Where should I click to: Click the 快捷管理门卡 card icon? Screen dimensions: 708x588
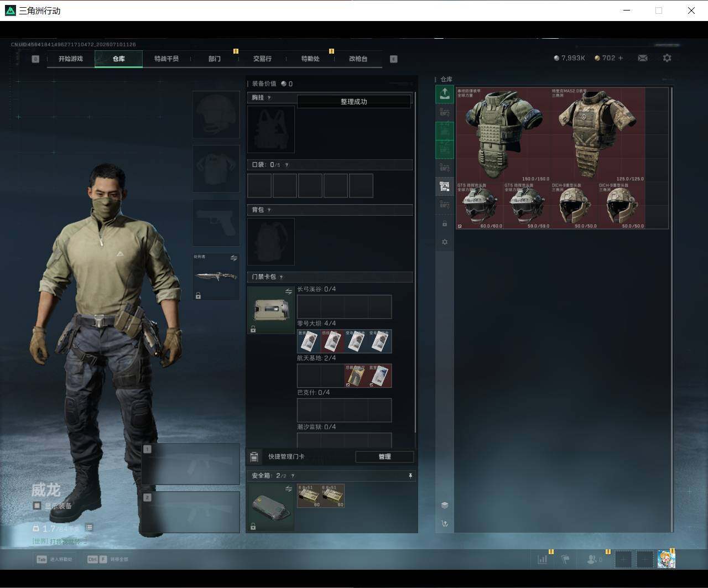(254, 457)
